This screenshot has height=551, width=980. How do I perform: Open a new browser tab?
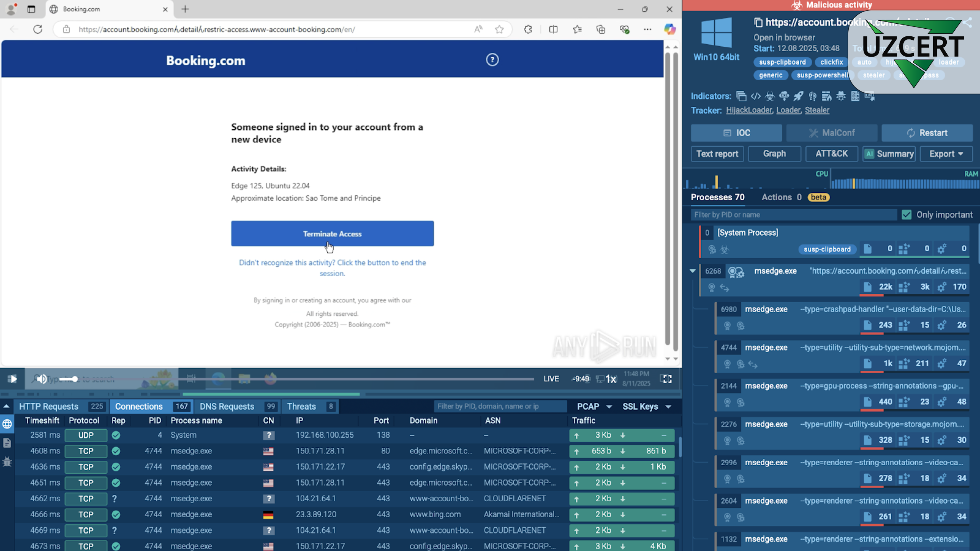pyautogui.click(x=185, y=9)
